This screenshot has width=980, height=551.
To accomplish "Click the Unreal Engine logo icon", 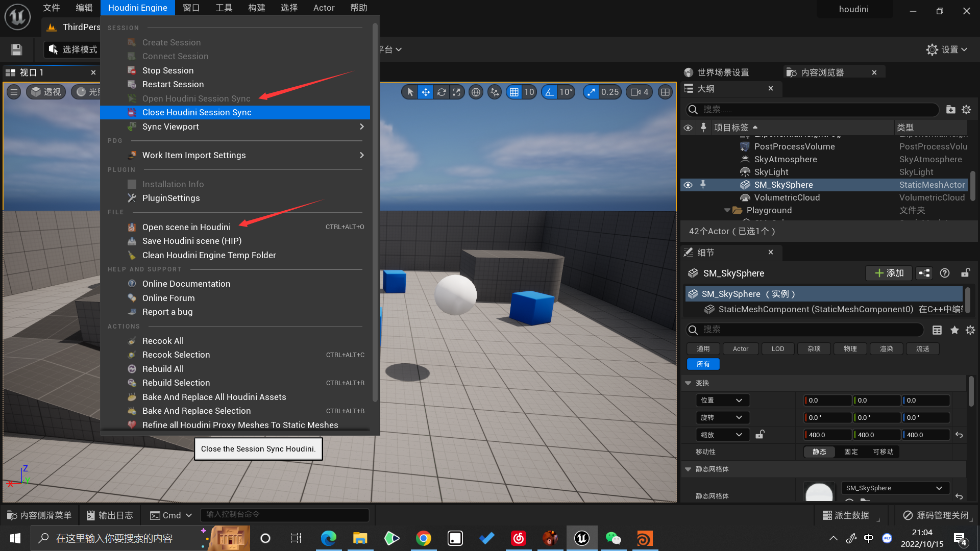I will pos(17,17).
